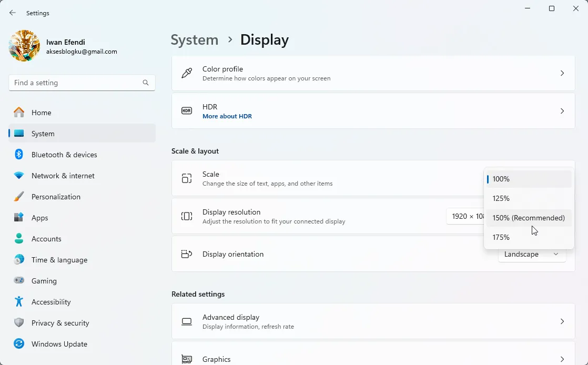Click the Color profile eyedropper icon
The image size is (588, 365).
[187, 73]
